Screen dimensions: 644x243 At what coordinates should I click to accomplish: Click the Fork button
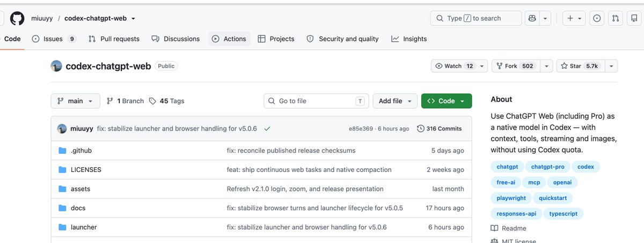(x=515, y=66)
